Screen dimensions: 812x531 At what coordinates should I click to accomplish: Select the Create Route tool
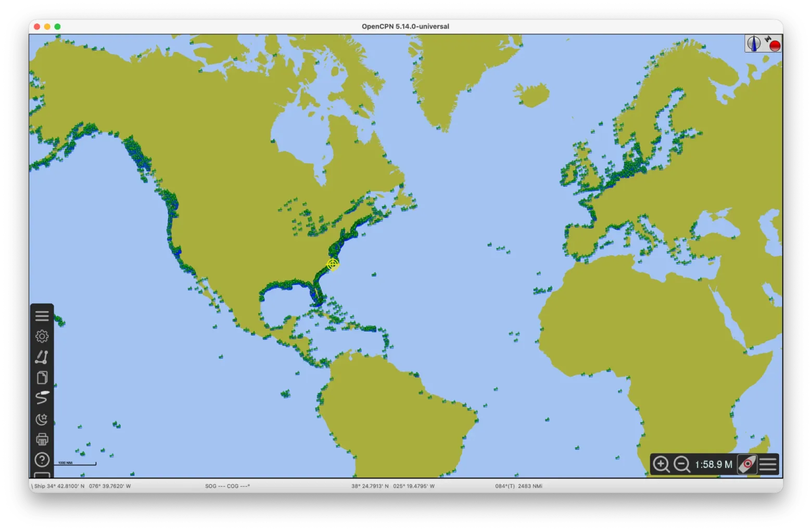click(x=42, y=357)
